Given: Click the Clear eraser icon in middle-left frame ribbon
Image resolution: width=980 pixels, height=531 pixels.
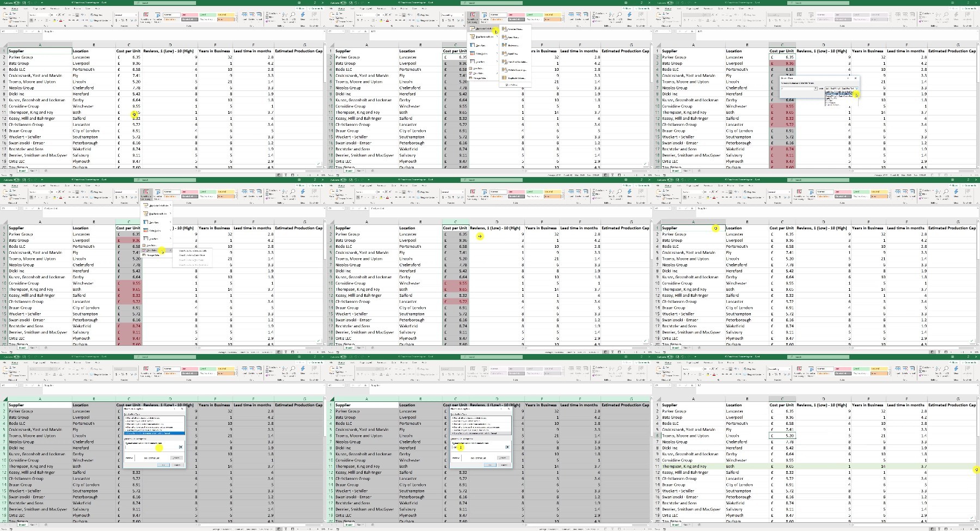Looking at the screenshot, I should (x=267, y=198).
